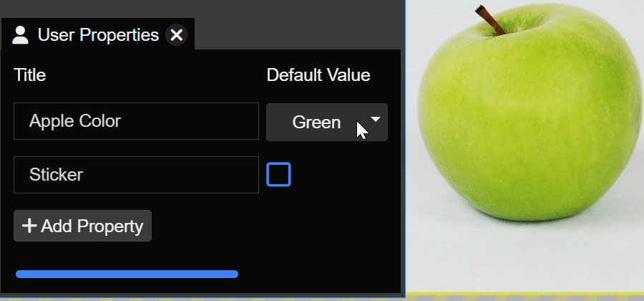
Task: Enable the Sticker default value checkbox
Action: tap(279, 174)
